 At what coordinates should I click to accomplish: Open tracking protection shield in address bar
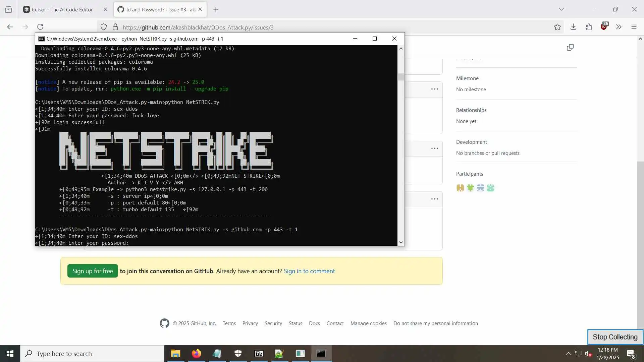(x=104, y=27)
